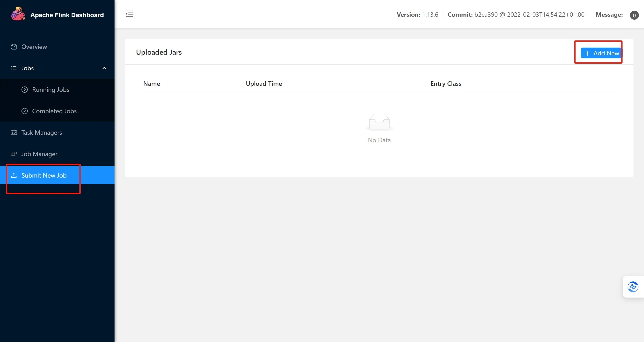Collapse the Jobs submenu chevron
The image size is (644, 342).
click(104, 68)
